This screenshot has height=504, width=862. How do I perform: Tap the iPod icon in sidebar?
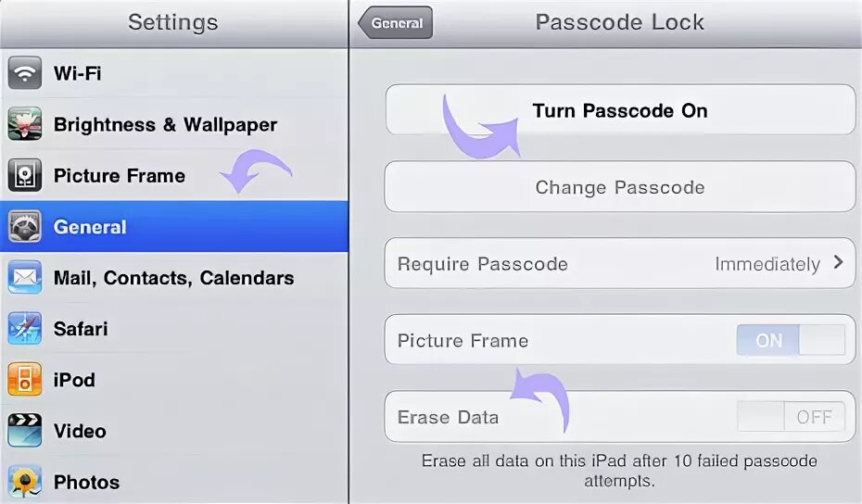tap(25, 379)
